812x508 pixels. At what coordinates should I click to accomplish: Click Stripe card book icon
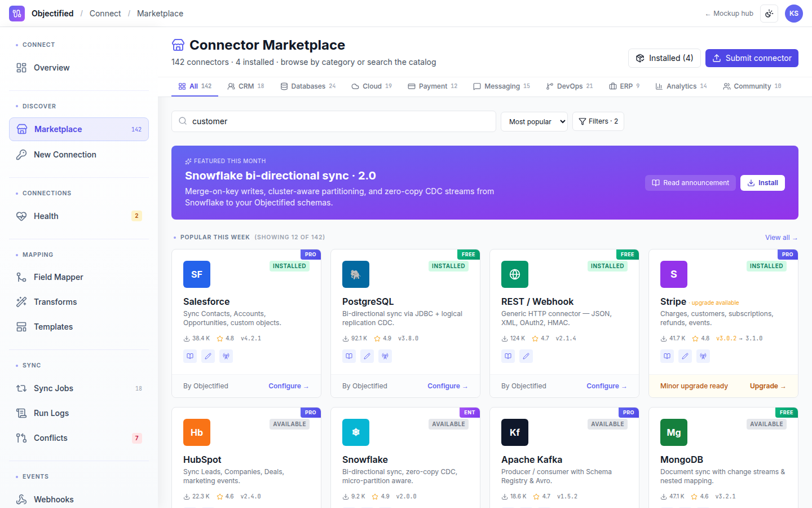[x=667, y=356]
